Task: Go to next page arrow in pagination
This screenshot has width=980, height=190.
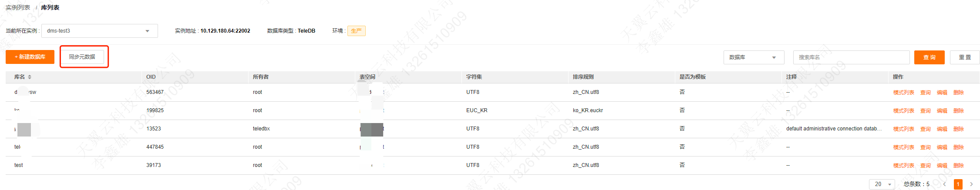Action: (971, 184)
